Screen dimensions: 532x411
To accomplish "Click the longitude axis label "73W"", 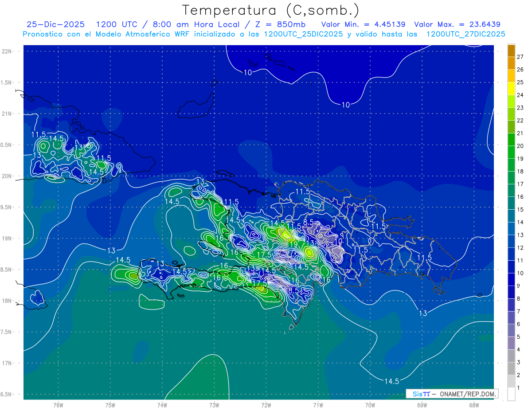I will tap(214, 405).
